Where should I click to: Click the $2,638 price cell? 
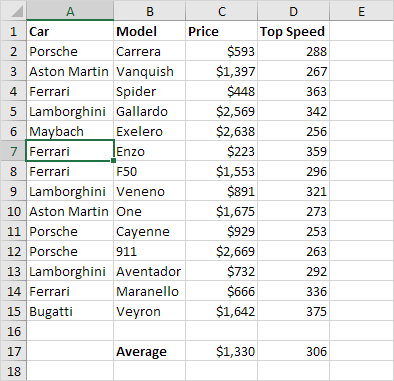pos(221,131)
